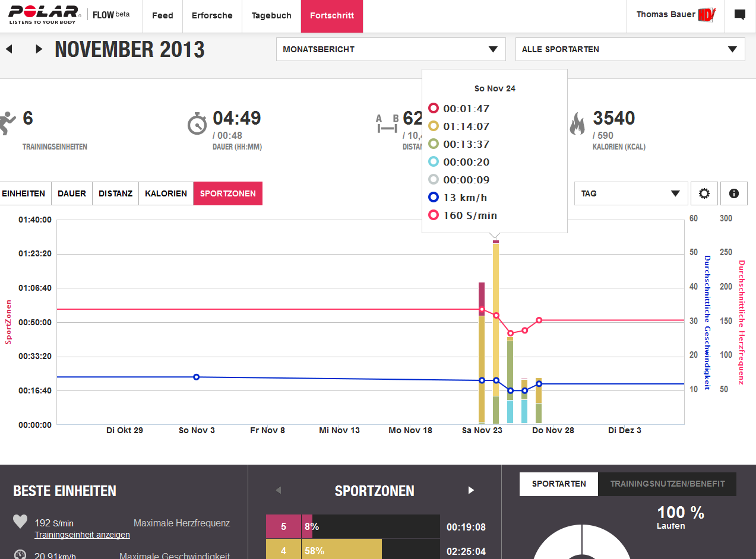Show previous Sportzonen panel arrow

click(278, 490)
